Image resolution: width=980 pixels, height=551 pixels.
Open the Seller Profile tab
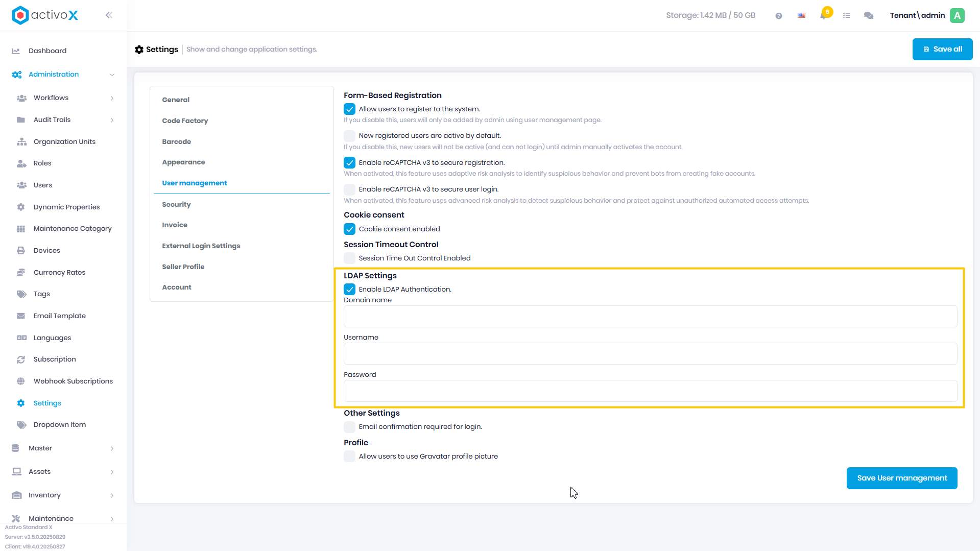tap(183, 267)
